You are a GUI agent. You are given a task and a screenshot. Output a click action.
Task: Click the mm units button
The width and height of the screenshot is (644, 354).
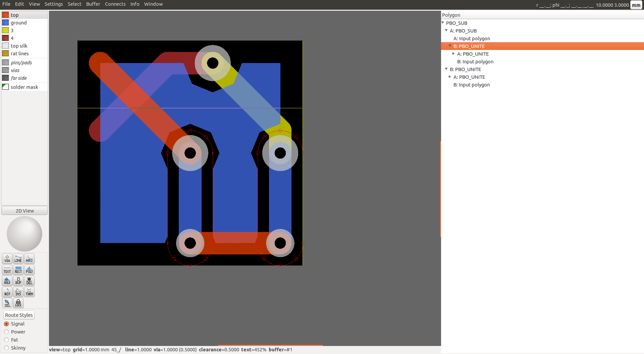click(x=636, y=5)
